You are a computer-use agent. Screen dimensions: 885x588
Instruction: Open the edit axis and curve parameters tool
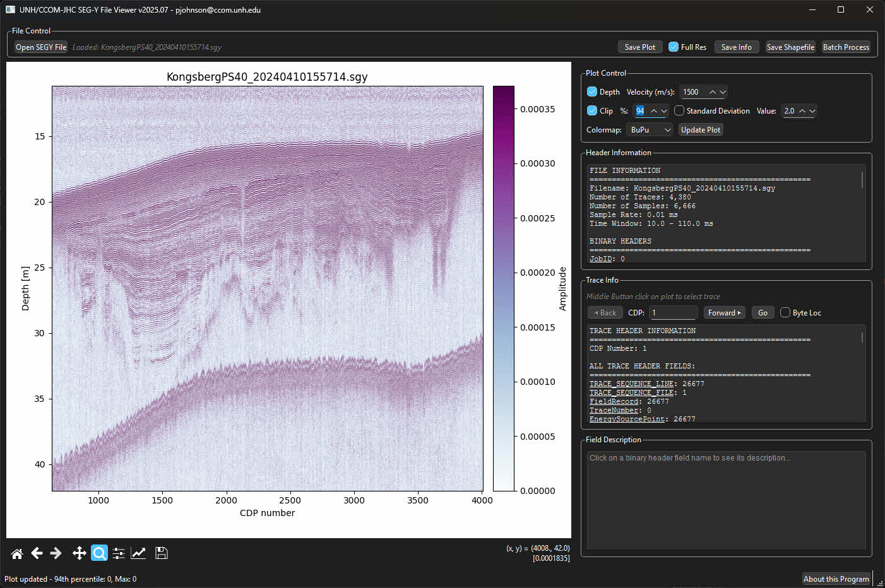click(138, 553)
